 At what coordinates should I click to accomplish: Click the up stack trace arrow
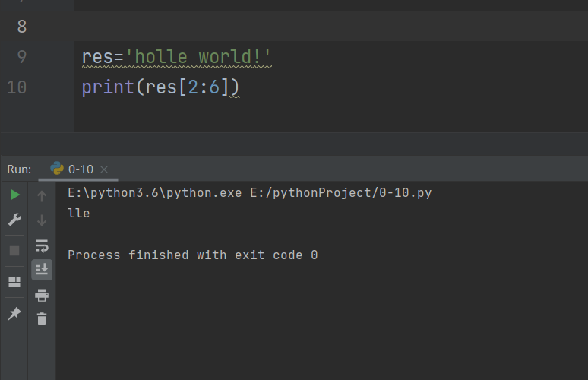(42, 196)
